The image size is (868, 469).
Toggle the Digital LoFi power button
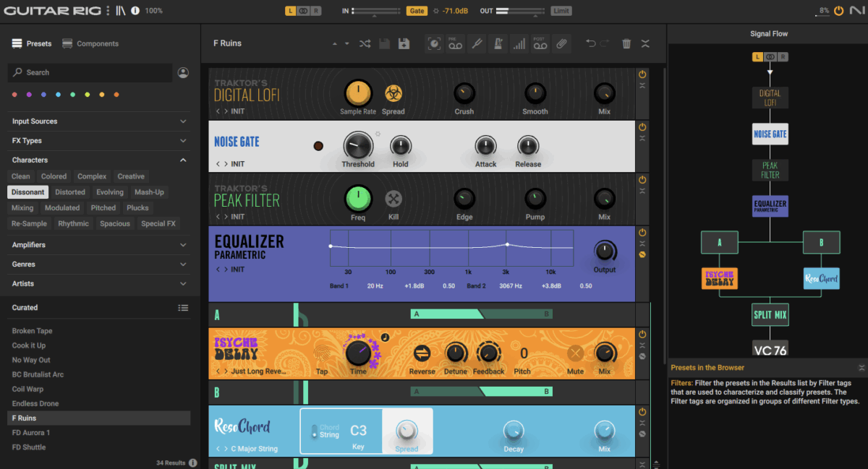pyautogui.click(x=642, y=74)
